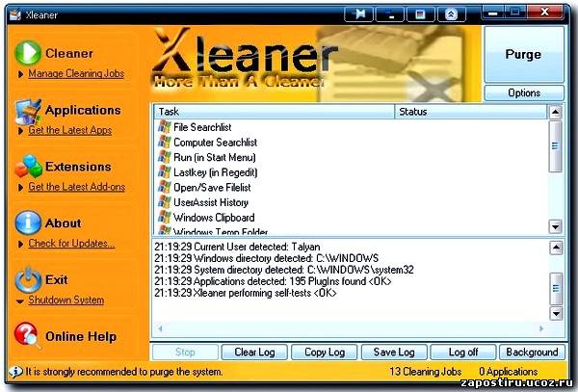Click the Xleaner app icon in title bar

(15, 14)
